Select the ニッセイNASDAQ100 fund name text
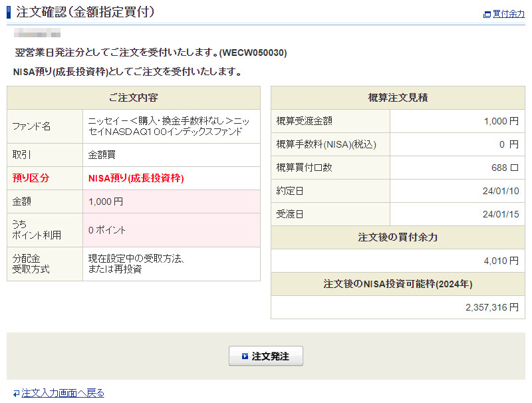This screenshot has height=403, width=532. (169, 126)
